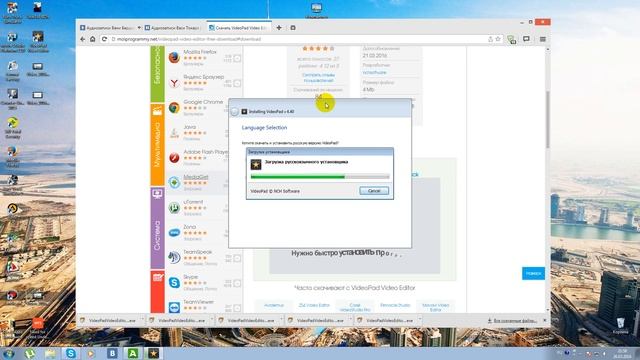Open VideoPad star icon on the taskbar
Viewport: 640px width, 360px height.
click(153, 353)
